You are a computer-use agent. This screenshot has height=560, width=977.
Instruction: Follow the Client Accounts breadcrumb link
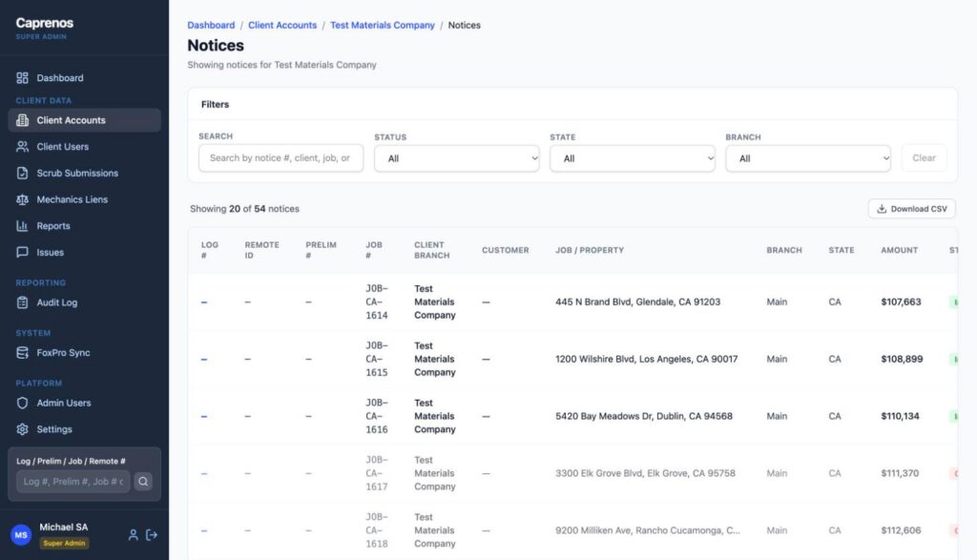[x=282, y=25]
